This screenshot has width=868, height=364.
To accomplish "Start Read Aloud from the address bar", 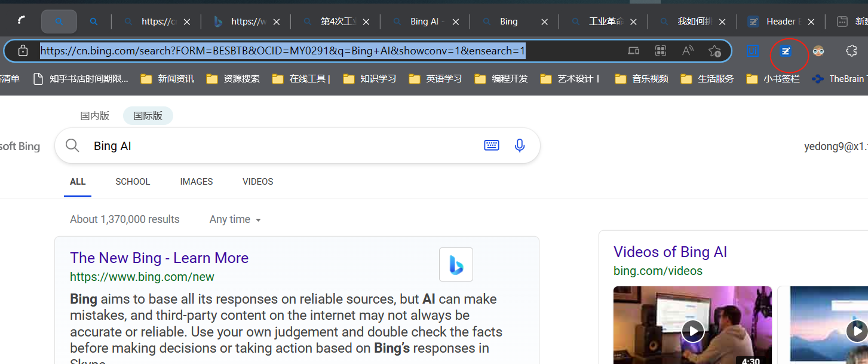I will (688, 51).
